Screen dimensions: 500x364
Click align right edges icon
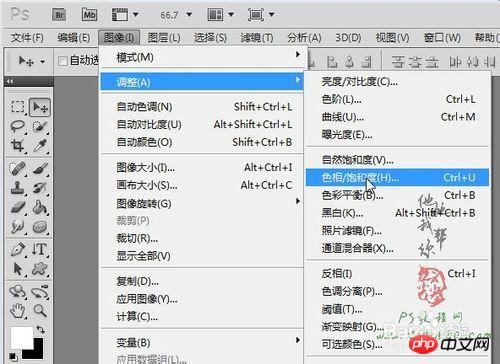[366, 62]
